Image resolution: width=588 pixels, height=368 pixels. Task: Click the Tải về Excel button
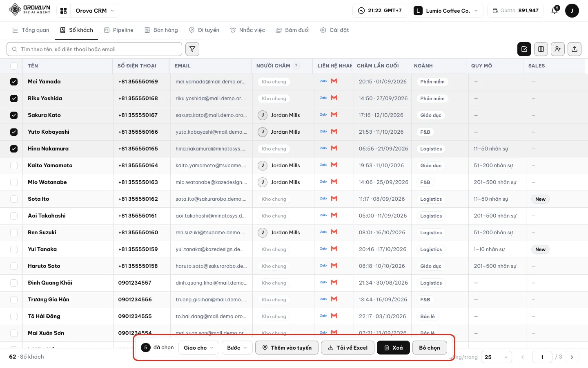pos(347,348)
